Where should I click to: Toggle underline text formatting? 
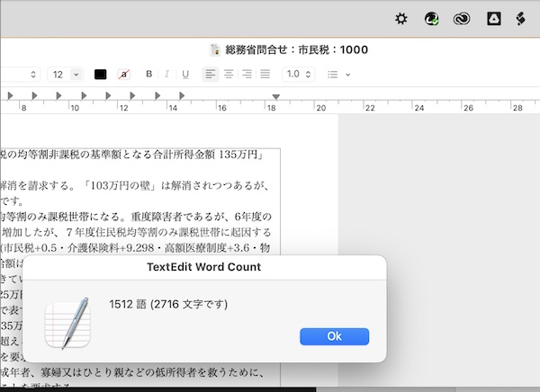point(185,74)
